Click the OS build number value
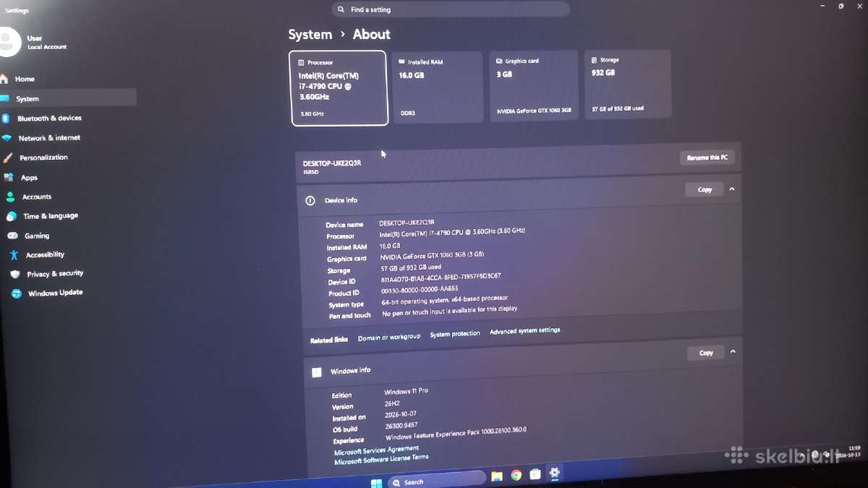 click(x=401, y=426)
